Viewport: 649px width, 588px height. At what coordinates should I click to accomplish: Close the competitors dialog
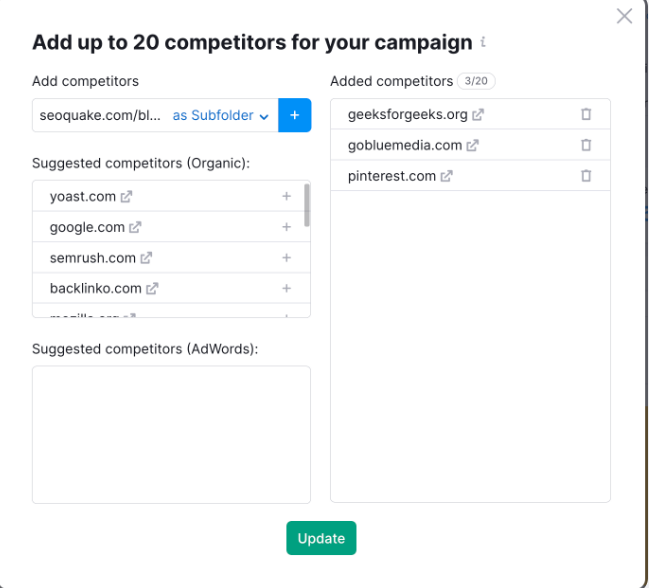click(x=624, y=16)
